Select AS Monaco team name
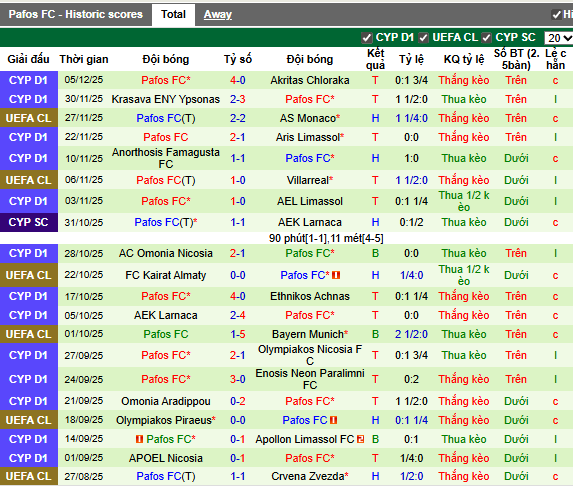 [x=308, y=118]
